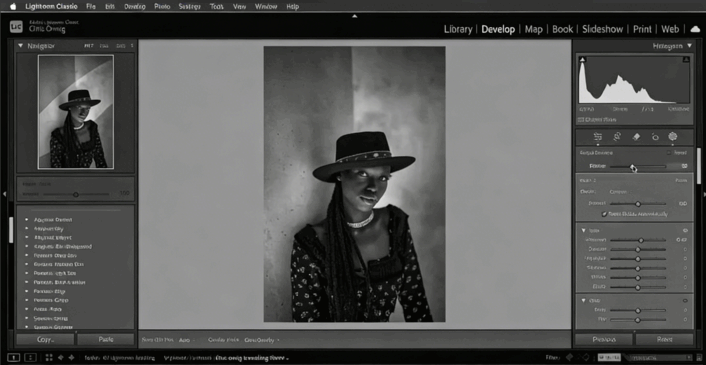The width and height of the screenshot is (706, 365).
Task: Open the Lightroom Classic app menu
Action: click(51, 7)
